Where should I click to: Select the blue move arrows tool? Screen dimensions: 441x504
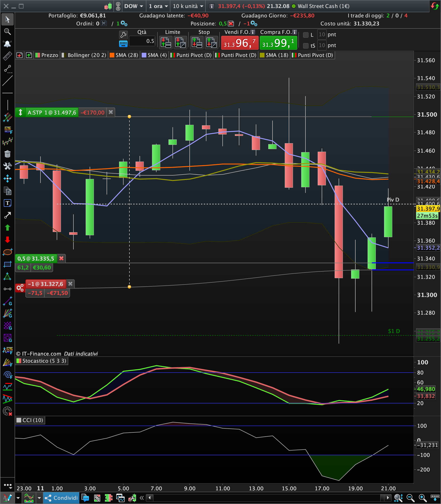click(x=7, y=179)
